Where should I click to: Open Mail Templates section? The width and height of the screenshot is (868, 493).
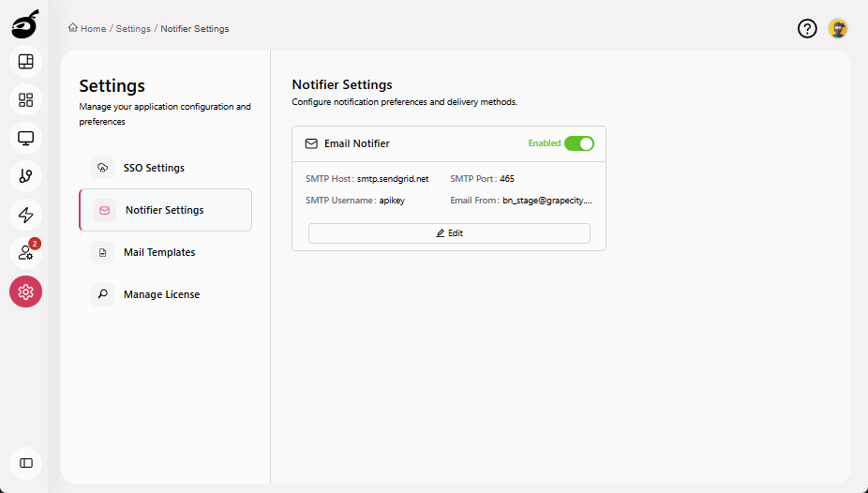click(x=166, y=252)
